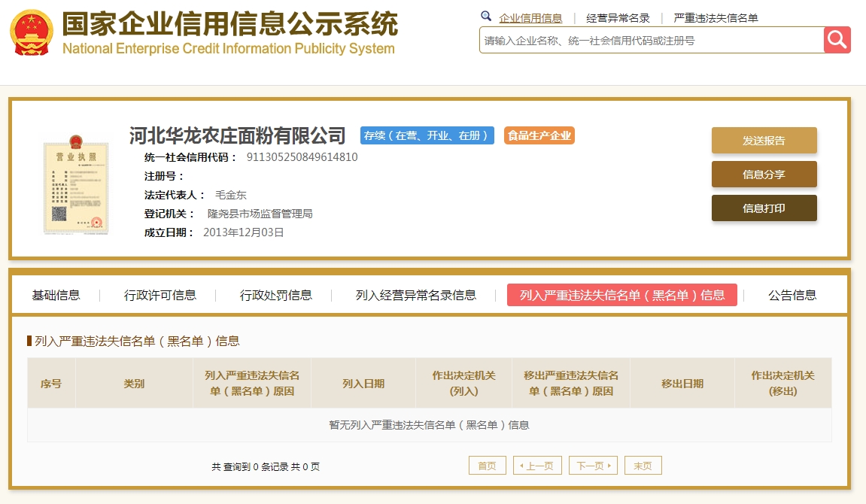Viewport: 866px width, 504px height.
Task: Switch to the 列入经营异常名录信息 tab
Action: point(416,296)
